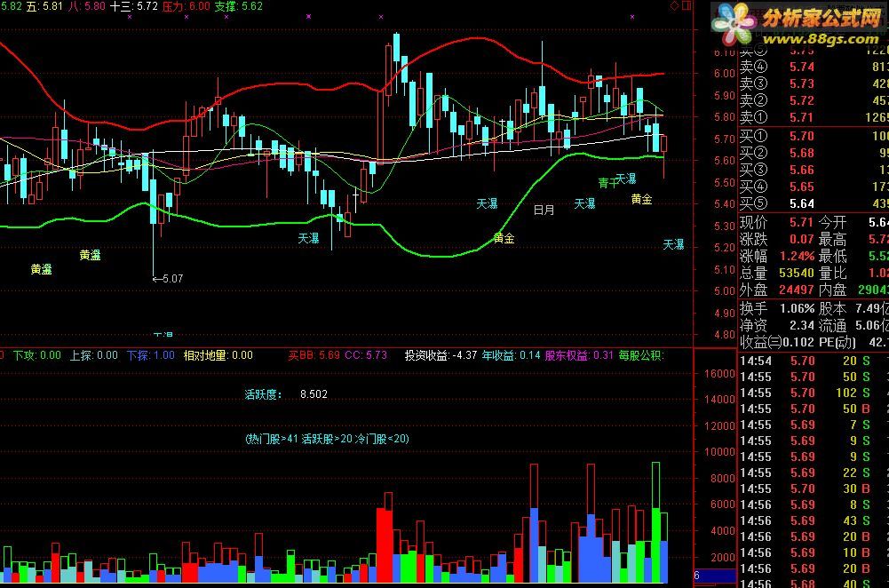
Task: Click the 每股公积 label
Action: [x=641, y=355]
